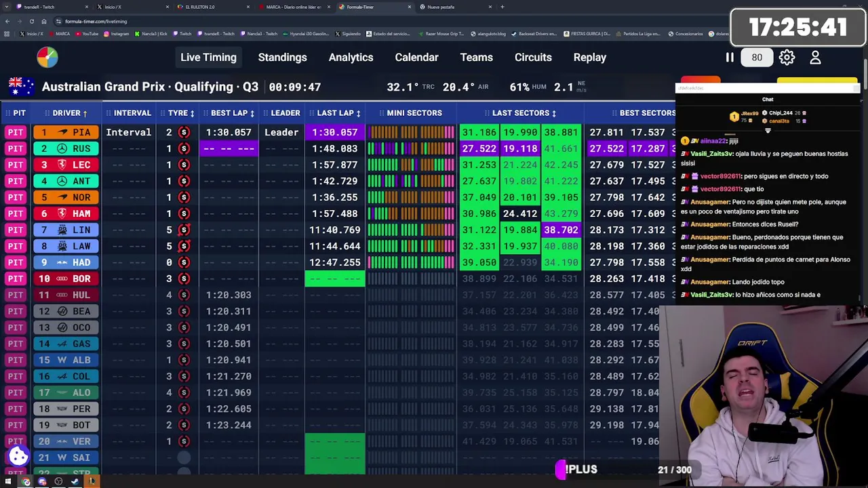Click the drag handle of MINI SECTORS column
The width and height of the screenshot is (868, 488).
point(380,113)
